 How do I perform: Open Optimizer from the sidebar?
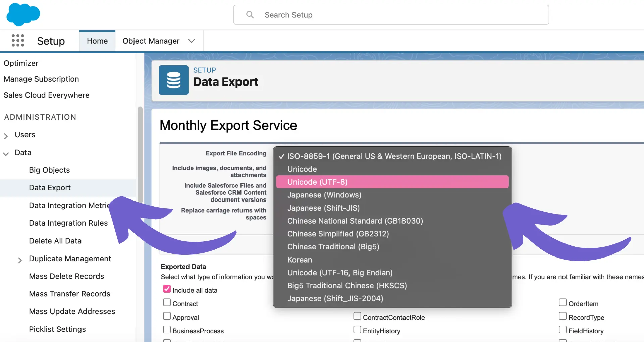point(21,63)
